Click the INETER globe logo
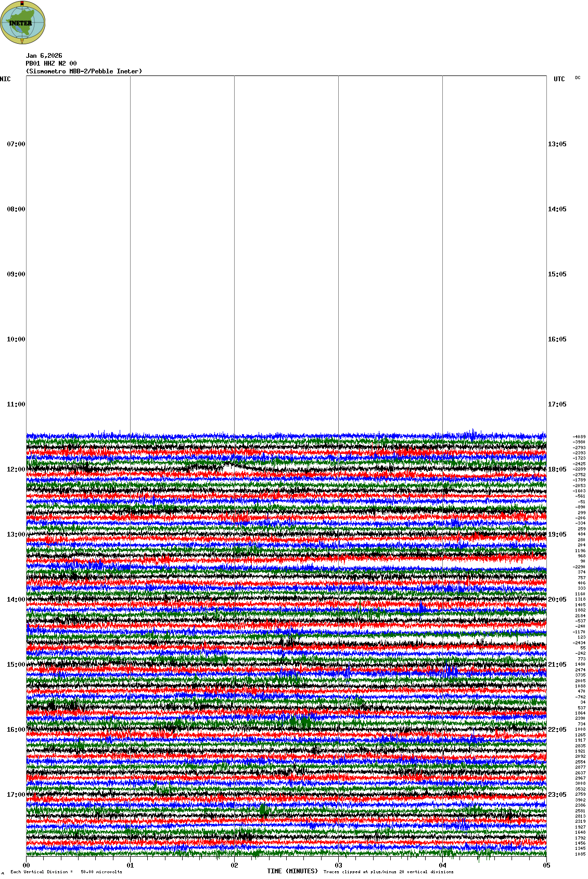588x879 pixels. [x=23, y=22]
